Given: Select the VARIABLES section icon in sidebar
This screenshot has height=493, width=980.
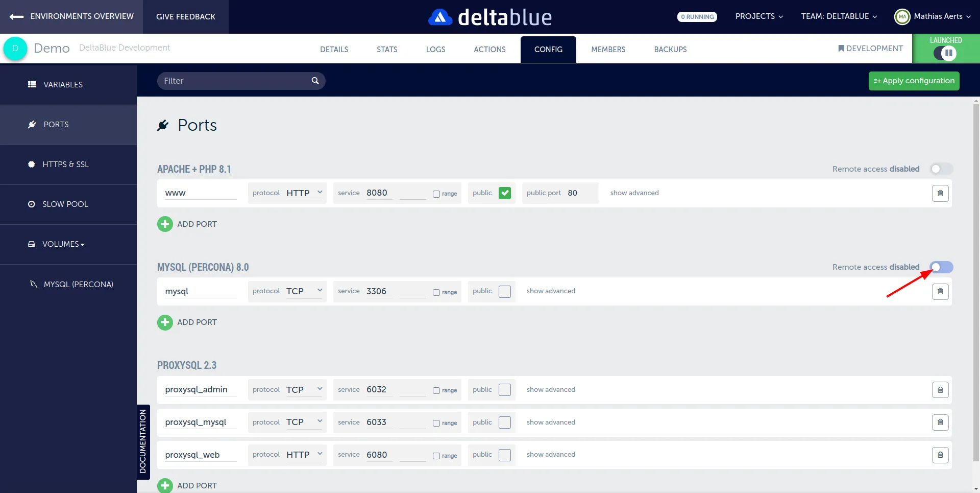Looking at the screenshot, I should tap(32, 84).
